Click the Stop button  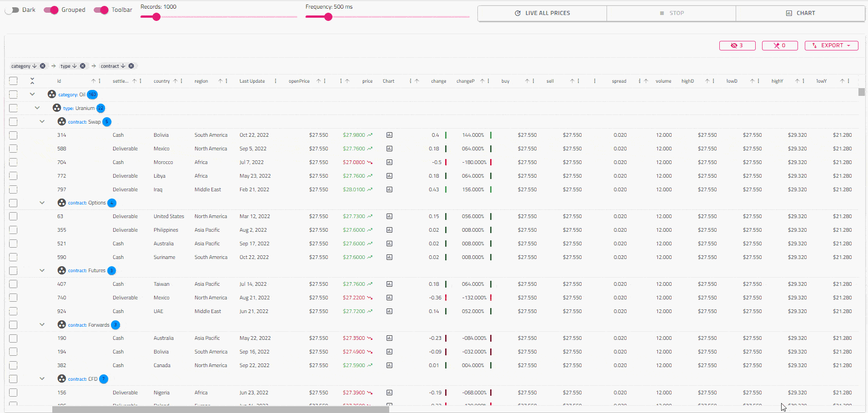[x=671, y=13]
